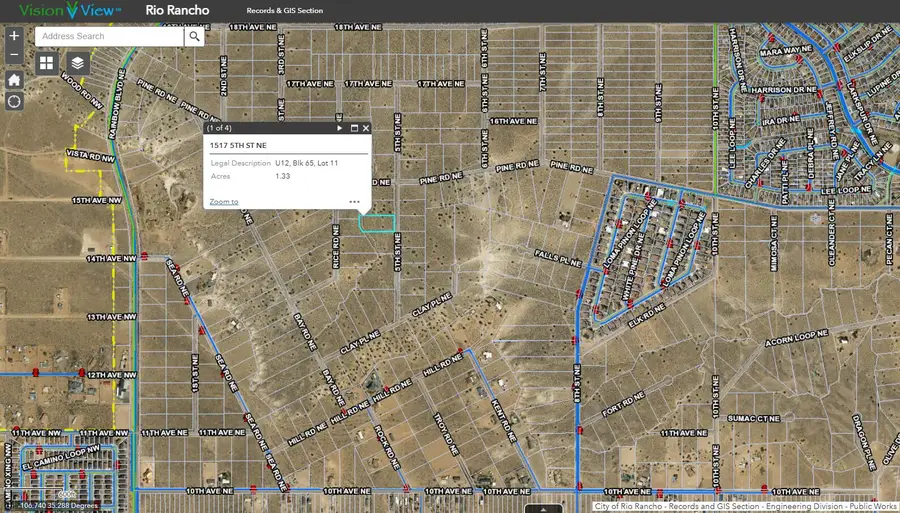Click the Zoom to link
This screenshot has height=513, width=900.
224,201
